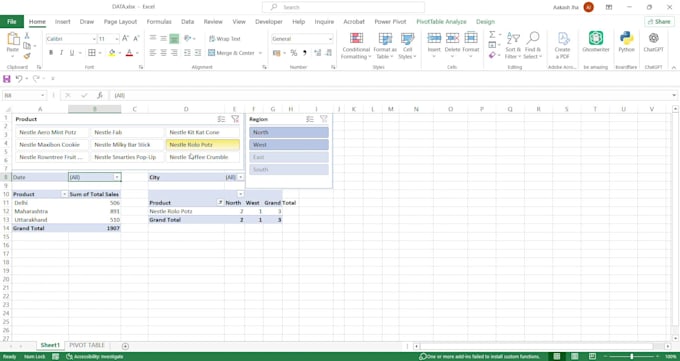Open the City filter dropdown arrow
This screenshot has width=680, height=361.
tap(241, 177)
